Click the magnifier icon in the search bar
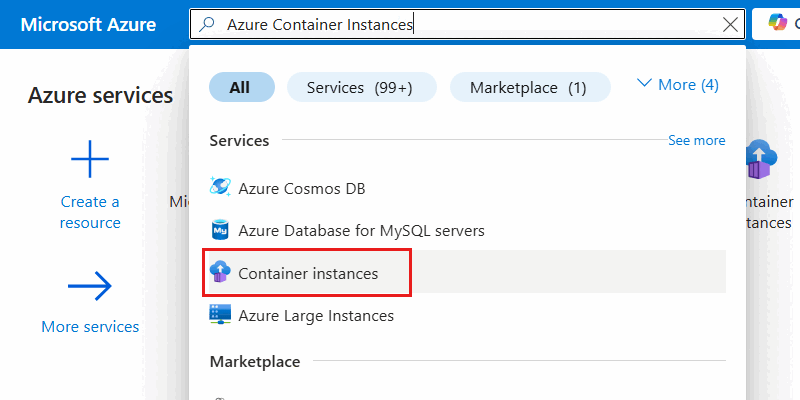This screenshot has height=400, width=800. (208, 24)
